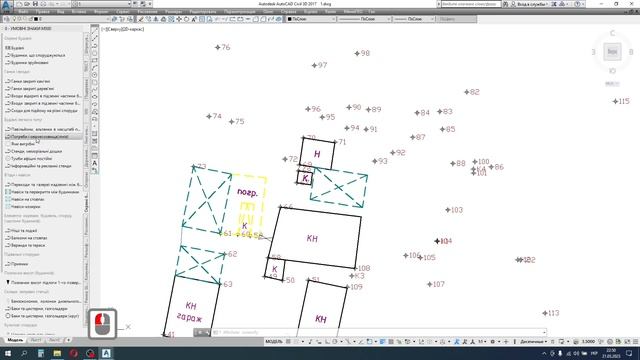Screen dimensions: 640x360
Task: Toggle МОДЕЛЬ model space button in status bar
Action: (274, 341)
